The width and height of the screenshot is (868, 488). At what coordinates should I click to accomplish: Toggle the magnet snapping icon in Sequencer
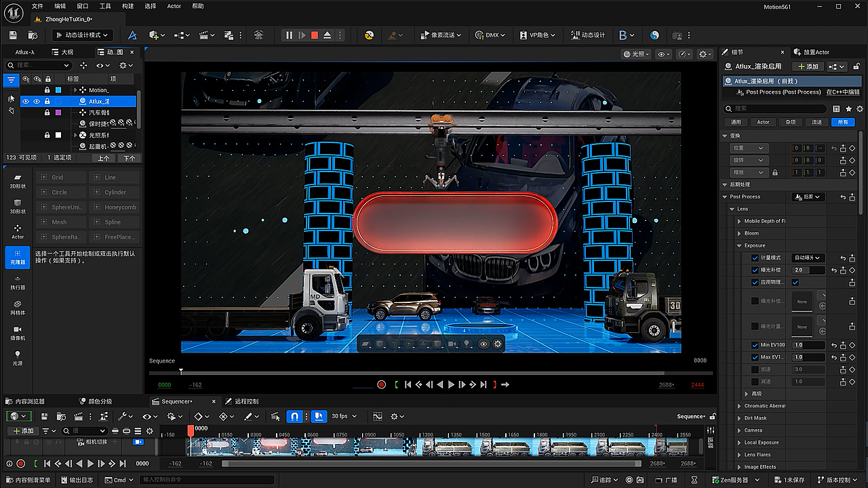point(294,416)
